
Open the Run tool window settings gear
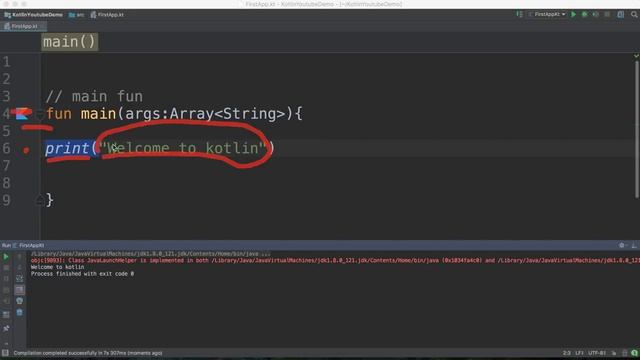coord(622,245)
